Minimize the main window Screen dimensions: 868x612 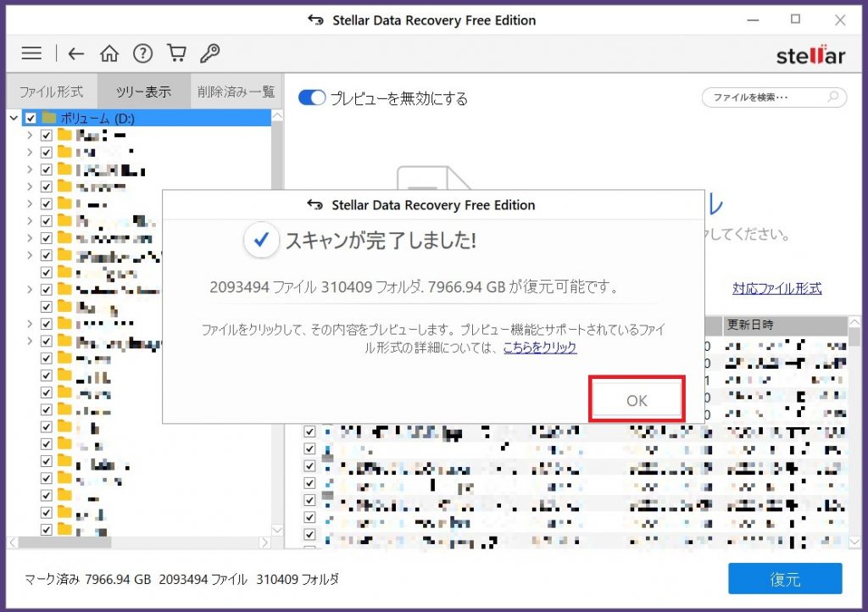(x=753, y=20)
